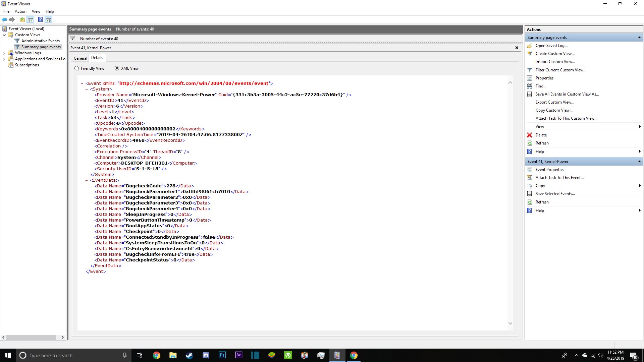Click the tree scrollbar right arrow
This screenshot has height=362, width=644.
pos(62,338)
